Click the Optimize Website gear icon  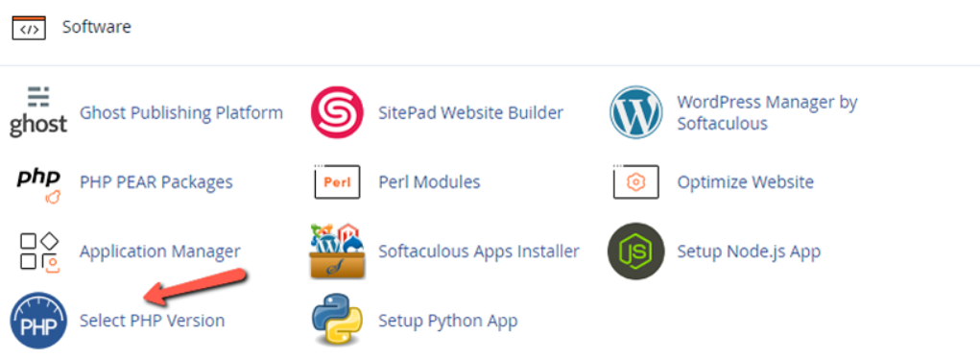pos(635,182)
